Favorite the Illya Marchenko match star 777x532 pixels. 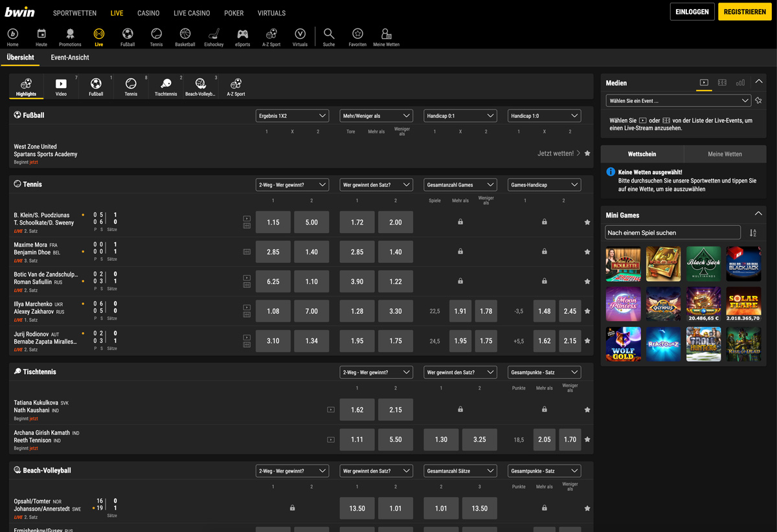point(587,311)
